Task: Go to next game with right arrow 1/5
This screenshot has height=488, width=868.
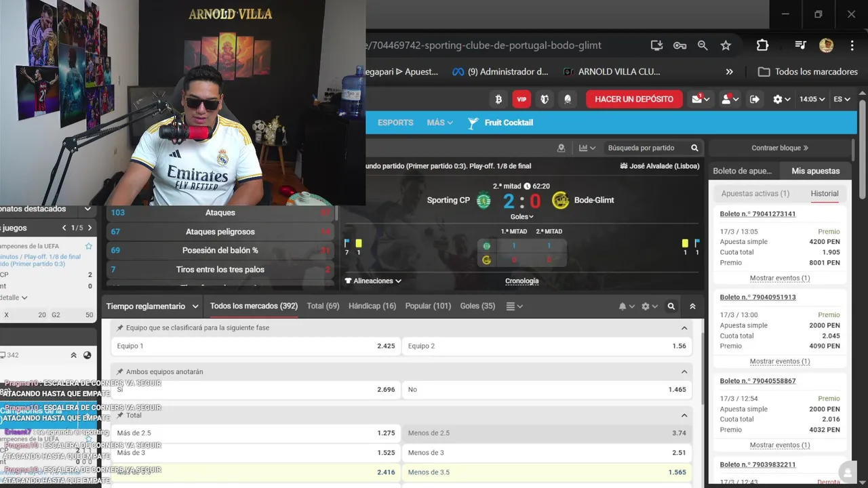Action: (x=90, y=228)
